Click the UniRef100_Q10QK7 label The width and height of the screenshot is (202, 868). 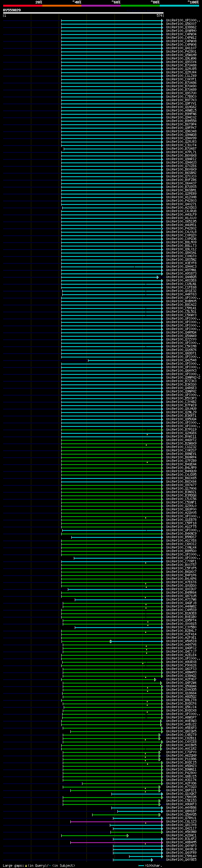tap(181, 794)
